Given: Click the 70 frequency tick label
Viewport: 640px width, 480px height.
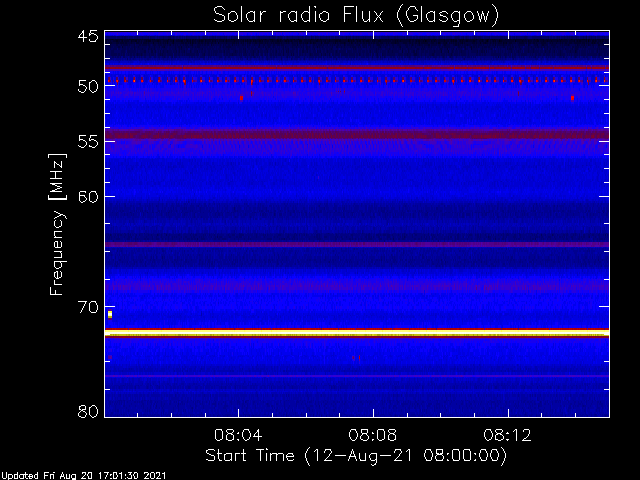Looking at the screenshot, I should coord(88,307).
